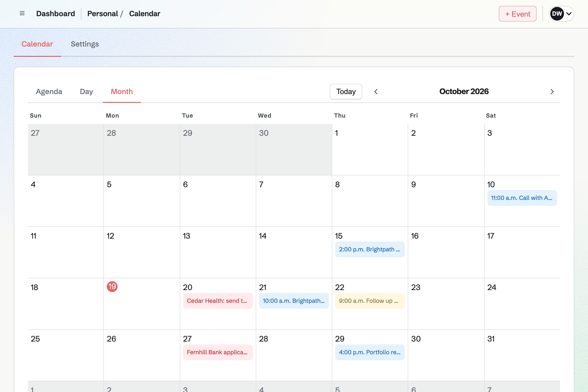The image size is (588, 392).
Task: Switch to Agenda view
Action: point(49,91)
